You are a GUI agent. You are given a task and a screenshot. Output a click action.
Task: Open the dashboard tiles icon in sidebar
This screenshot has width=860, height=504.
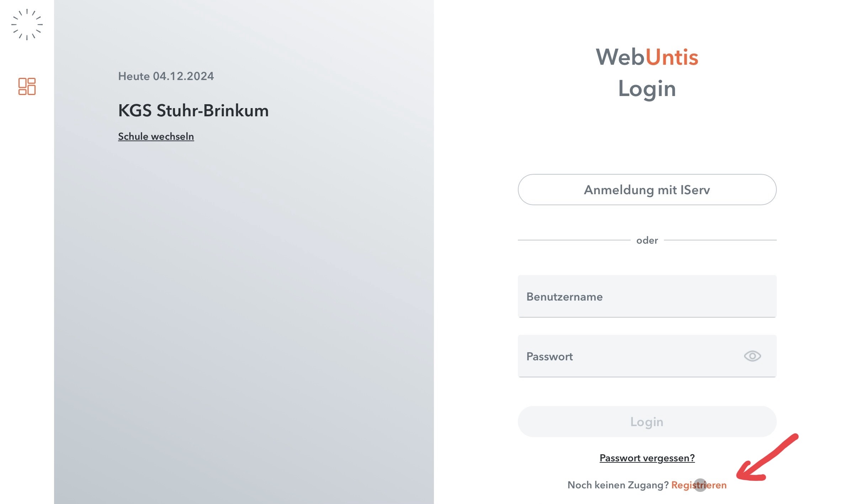coord(27,86)
